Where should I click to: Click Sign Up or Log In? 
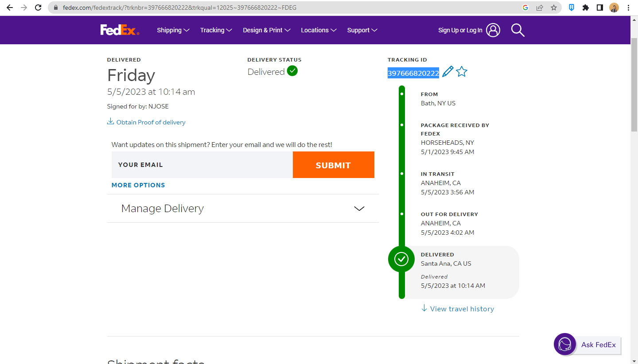click(460, 30)
